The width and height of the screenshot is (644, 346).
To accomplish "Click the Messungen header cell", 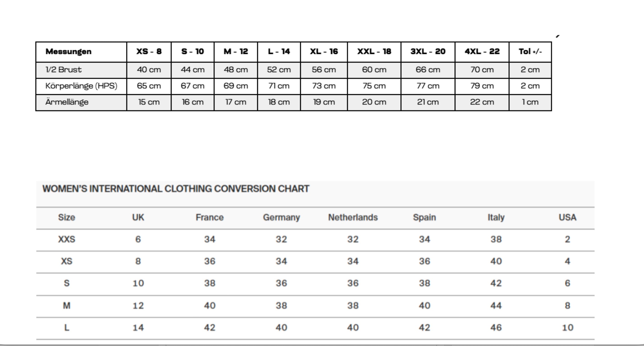I will pos(69,51).
